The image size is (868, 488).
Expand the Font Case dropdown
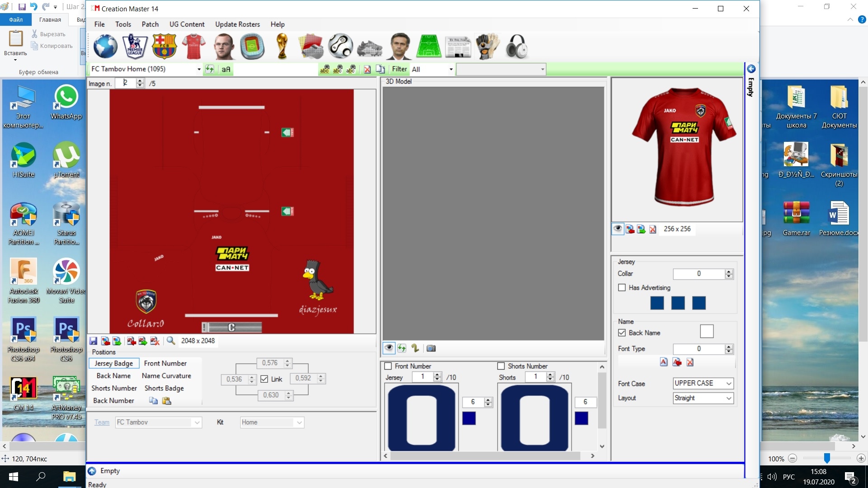(728, 383)
